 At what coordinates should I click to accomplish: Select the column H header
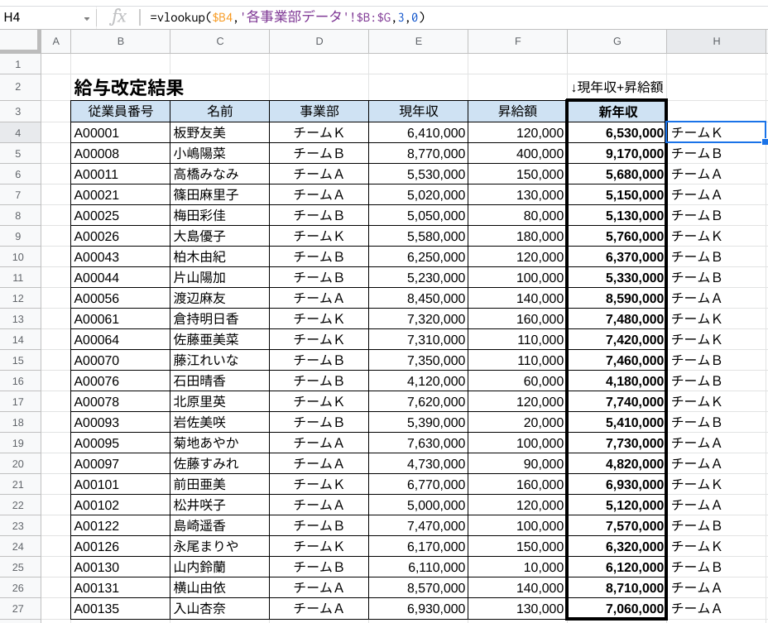pos(716,40)
